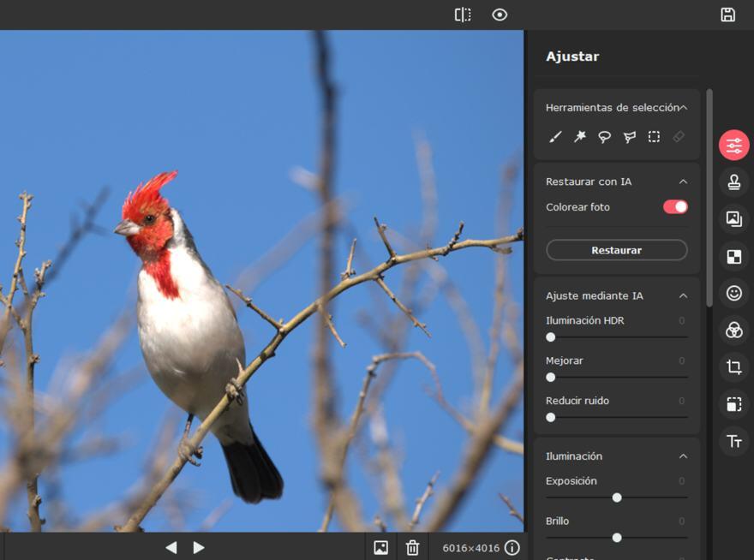Select the magic wand selection tool
The image size is (754, 560).
coord(580,137)
